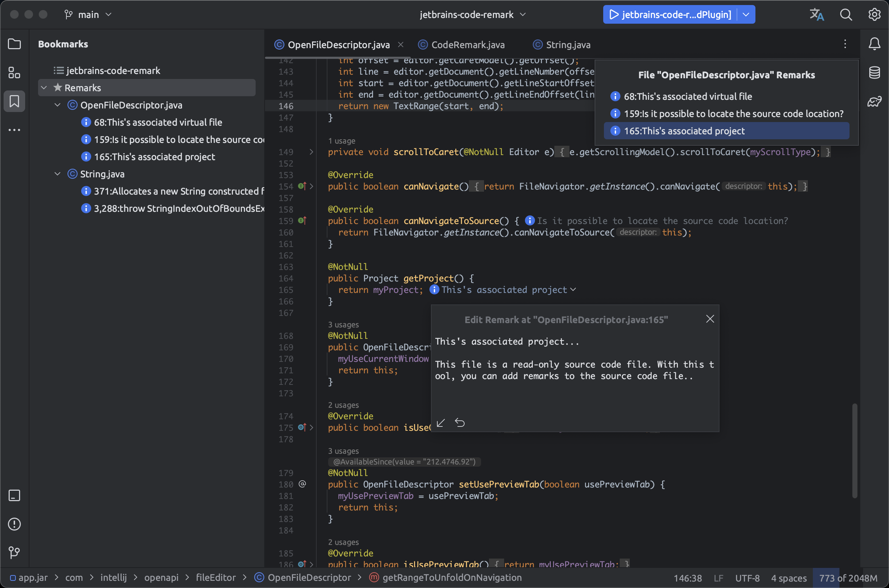The height and width of the screenshot is (588, 889).
Task: Open the Database tool window icon
Action: point(874,73)
